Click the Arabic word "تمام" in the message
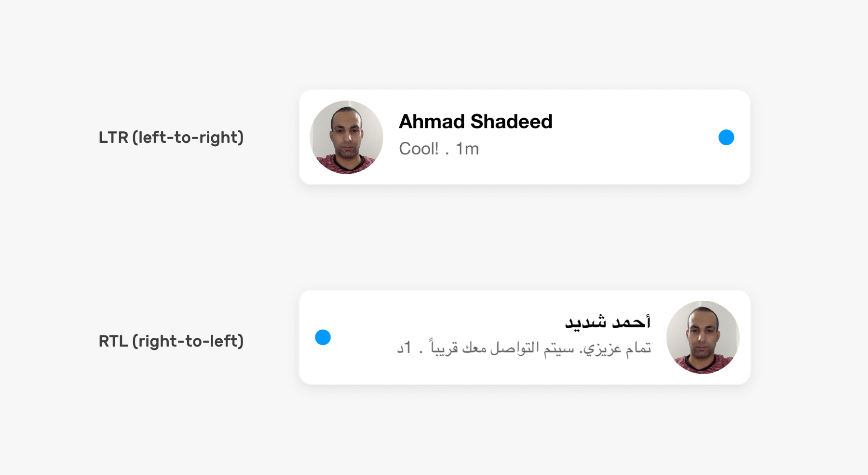Viewport: 868px width, 475px height. (x=638, y=348)
